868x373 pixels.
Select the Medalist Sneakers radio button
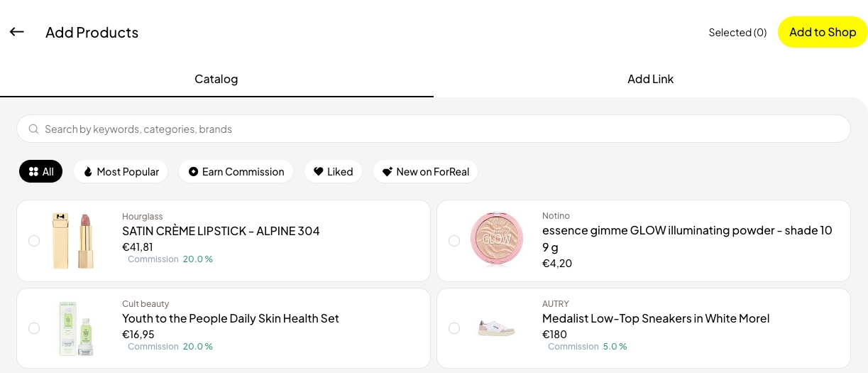tap(454, 328)
